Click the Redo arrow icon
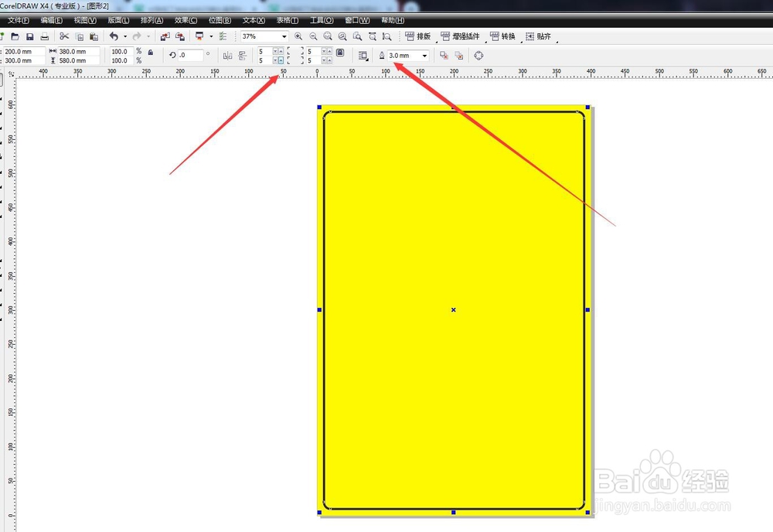Image resolution: width=773 pixels, height=532 pixels. [137, 36]
